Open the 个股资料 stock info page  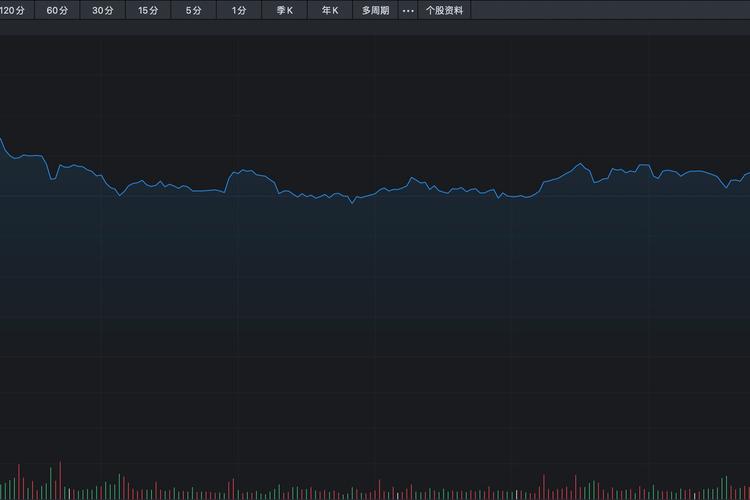click(444, 11)
